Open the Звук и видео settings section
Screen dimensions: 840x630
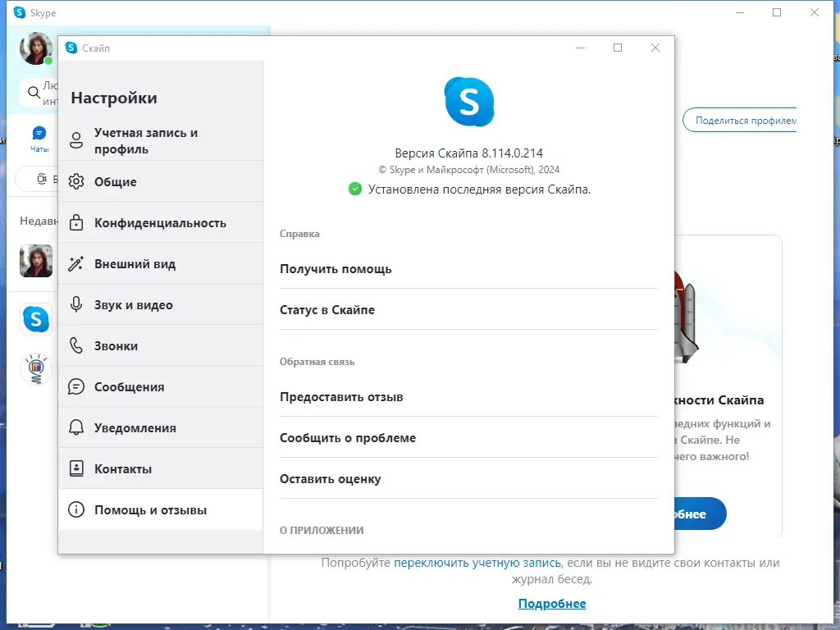(160, 305)
